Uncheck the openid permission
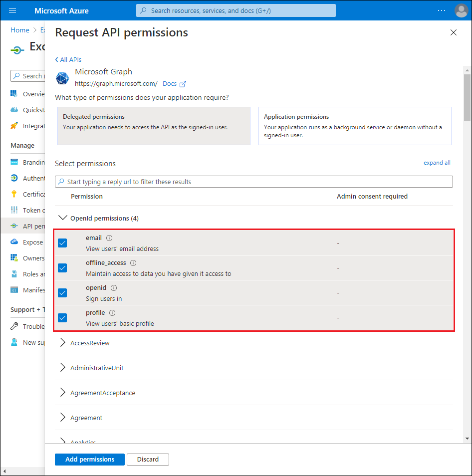 [x=62, y=293]
